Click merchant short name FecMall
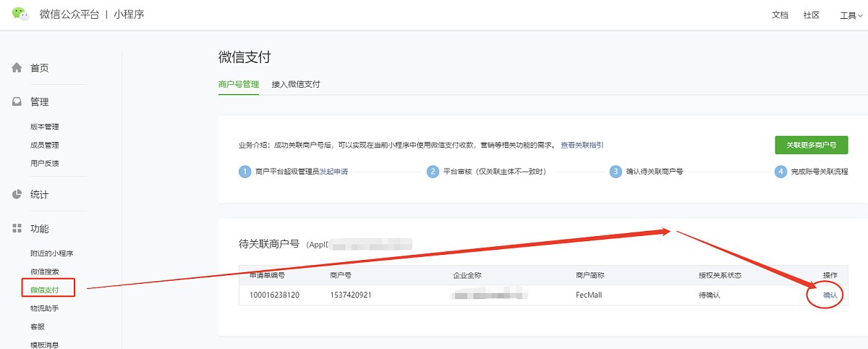This screenshot has height=349, width=868. [x=589, y=295]
